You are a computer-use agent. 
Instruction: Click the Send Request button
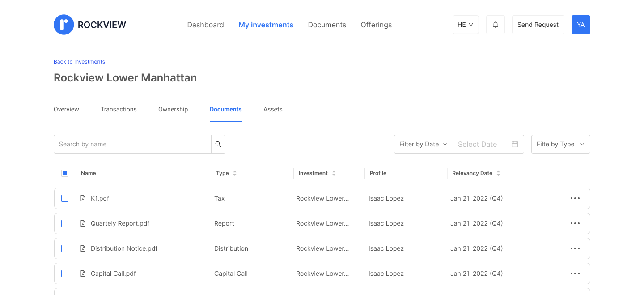(x=538, y=25)
